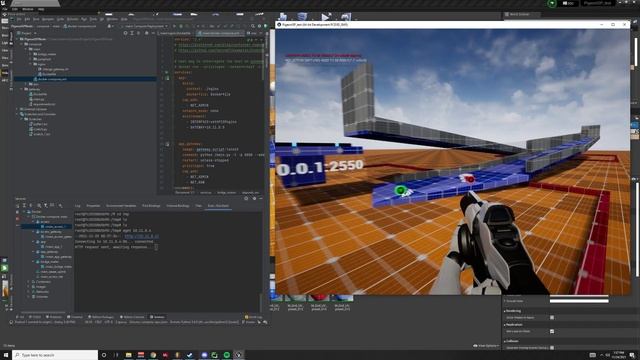Click Cortana circle icon on taskbar

coord(104,355)
